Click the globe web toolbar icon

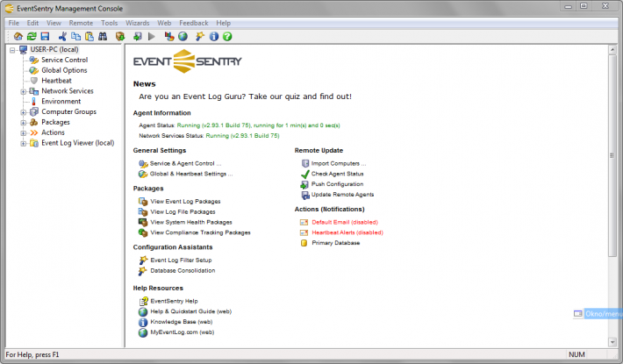(183, 37)
